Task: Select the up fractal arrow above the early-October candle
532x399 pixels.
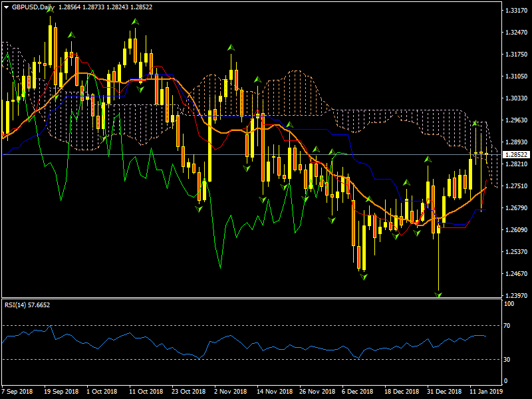Action: 72,34
